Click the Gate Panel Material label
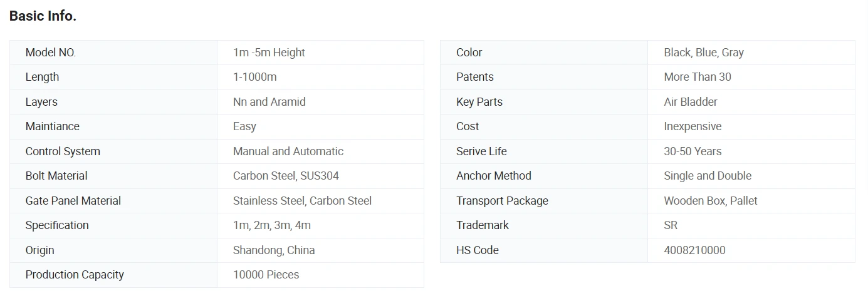 (73, 201)
